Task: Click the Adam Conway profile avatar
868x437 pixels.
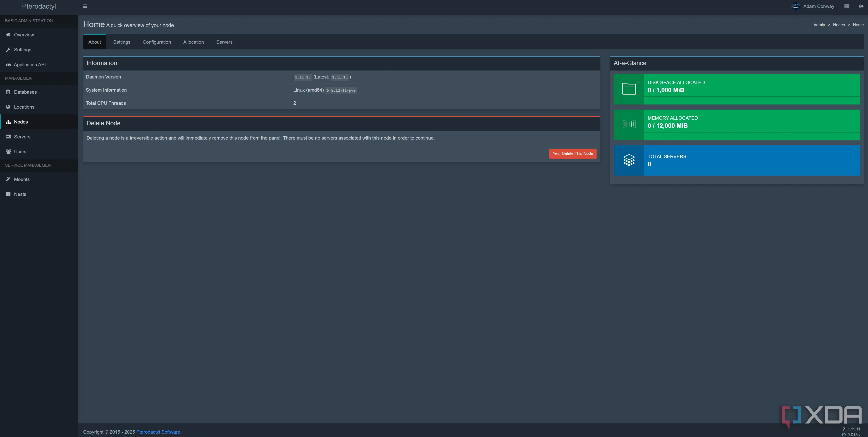Action: [x=796, y=6]
